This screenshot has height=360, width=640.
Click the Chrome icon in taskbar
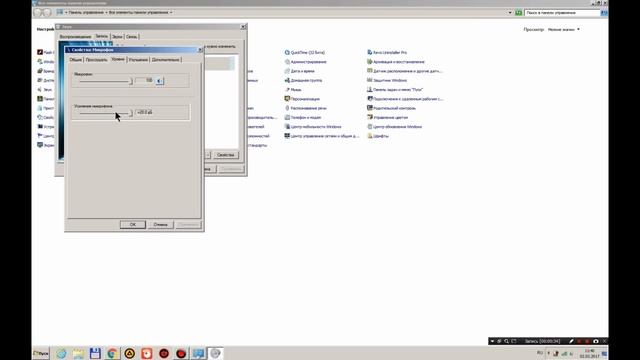[x=112, y=353]
